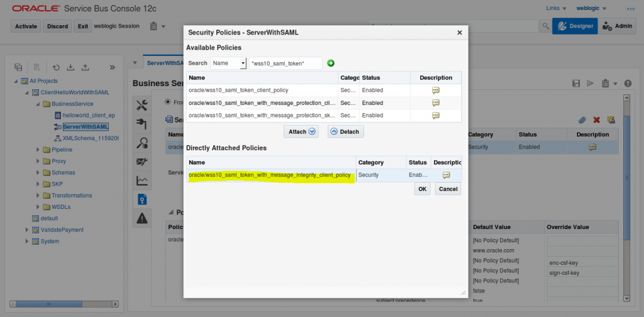Select the default project tree item
The width and height of the screenshot is (644, 317).
(49, 218)
